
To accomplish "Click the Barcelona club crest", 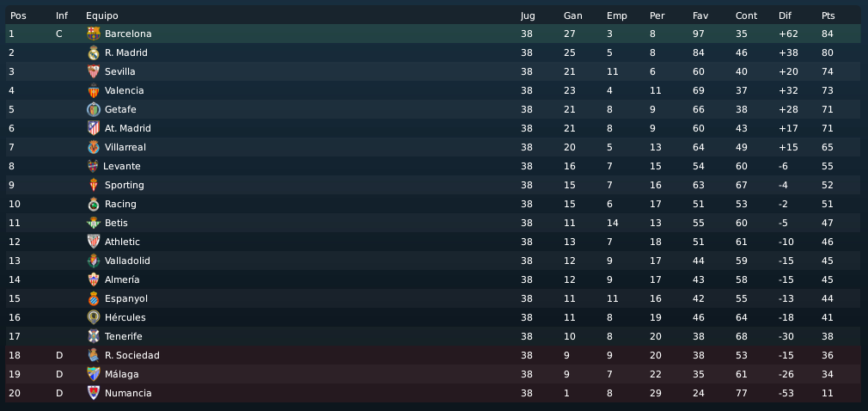I will point(94,34).
